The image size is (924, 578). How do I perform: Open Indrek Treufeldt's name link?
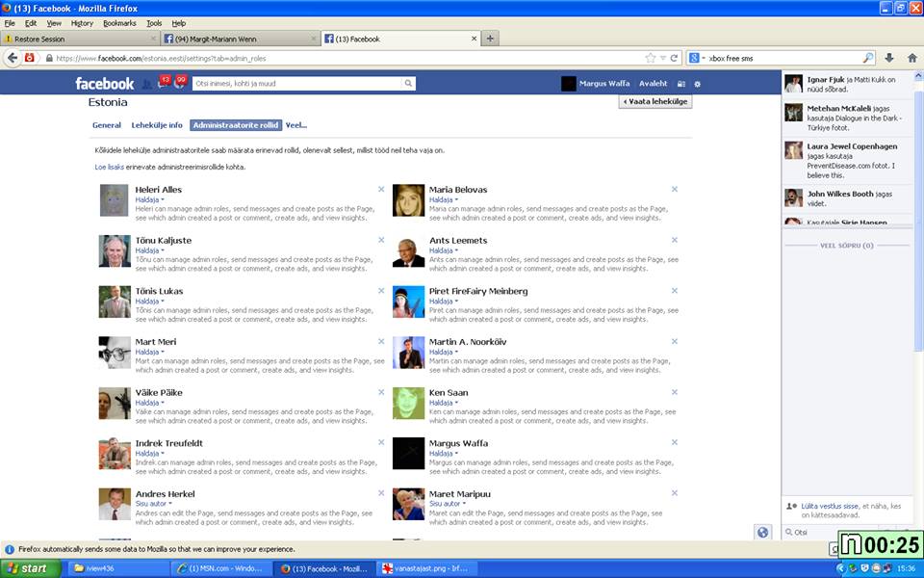pos(169,443)
